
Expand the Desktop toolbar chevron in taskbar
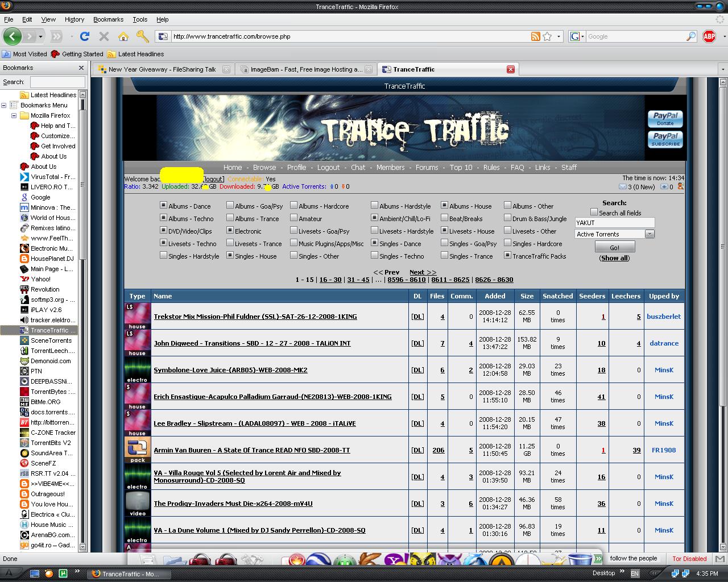(x=622, y=572)
